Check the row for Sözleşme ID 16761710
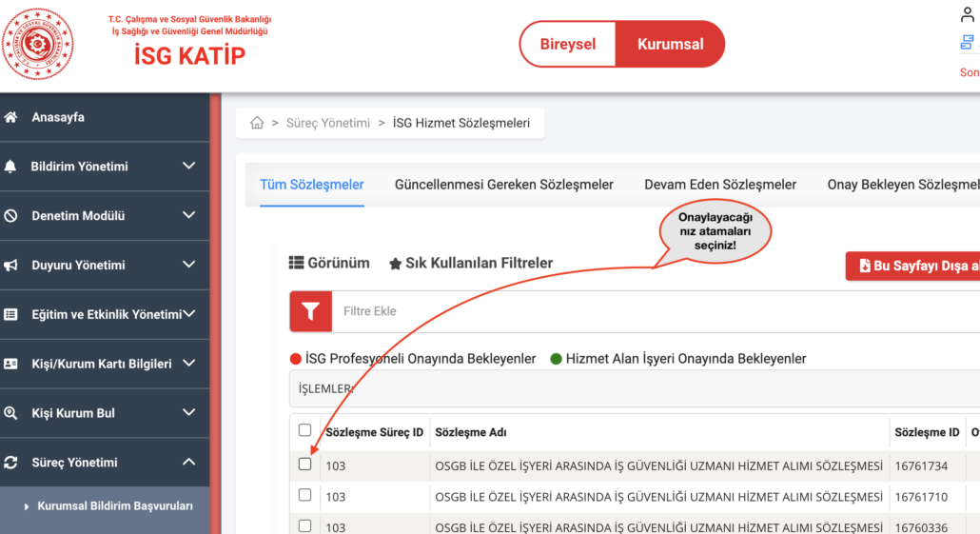This screenshot has width=980, height=534. [x=304, y=495]
